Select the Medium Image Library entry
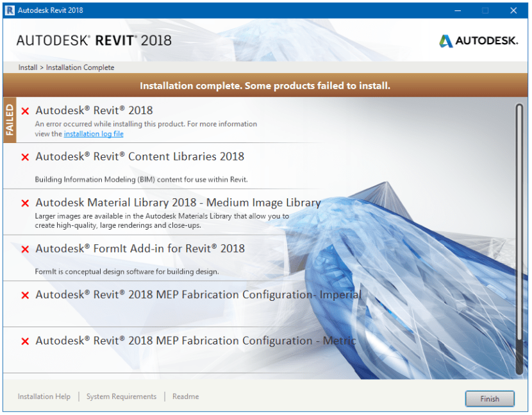Viewport: 532px width, 415px height. (x=178, y=203)
